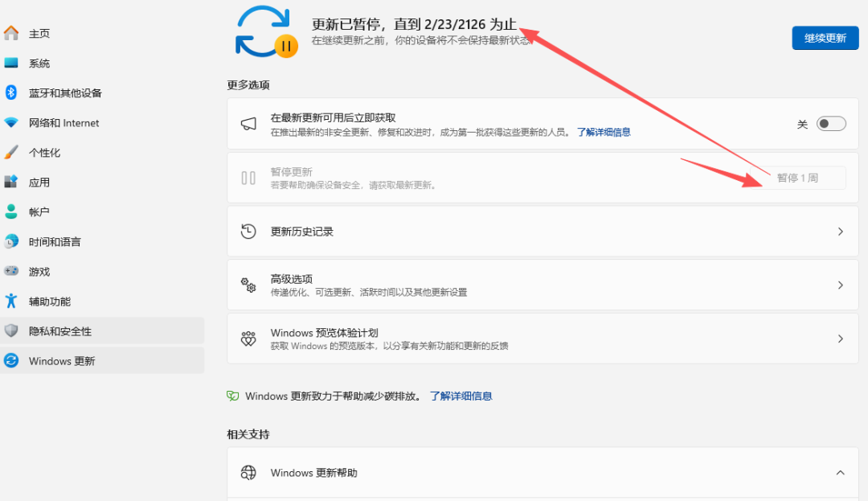Click the Windows 更新致力于帮助减少碳排放 text

click(334, 396)
